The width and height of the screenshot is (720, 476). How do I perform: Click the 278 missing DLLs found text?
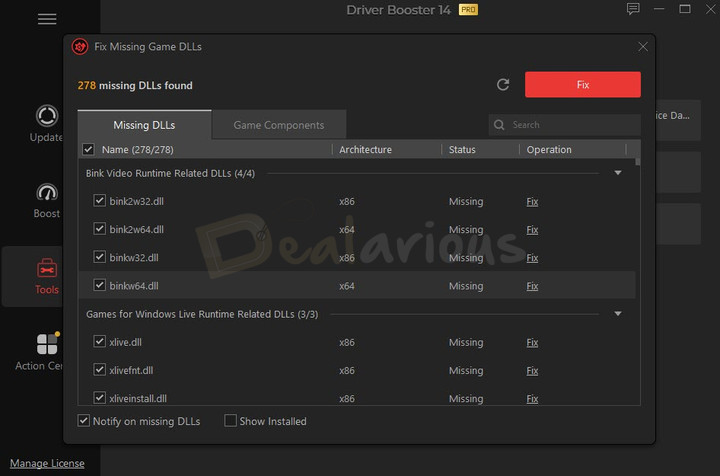click(x=135, y=85)
